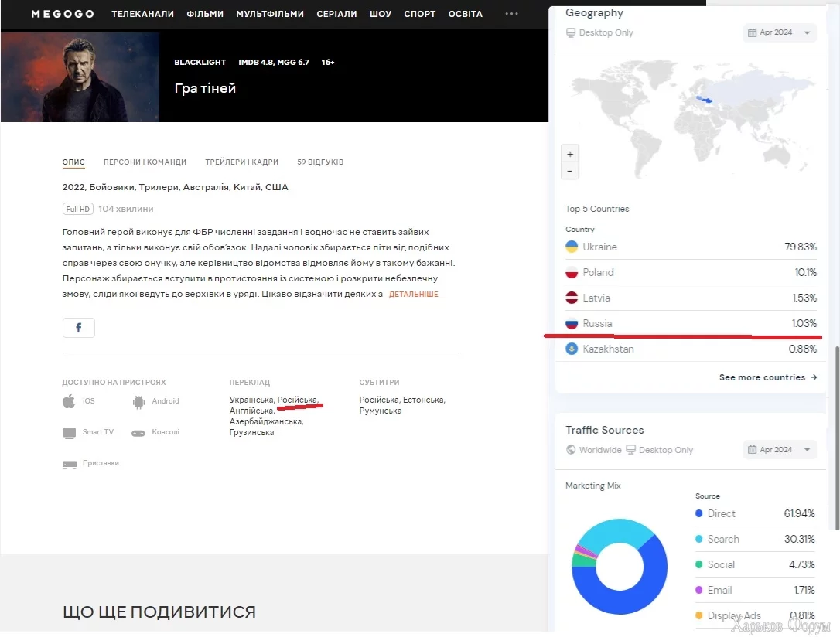Open the three-dot more menu in navbar
The image size is (840, 644).
pos(511,14)
